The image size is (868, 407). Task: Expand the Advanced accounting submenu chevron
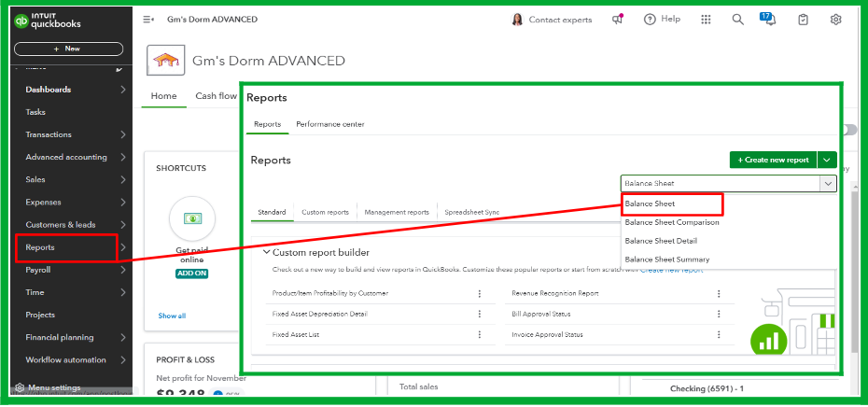pos(123,157)
